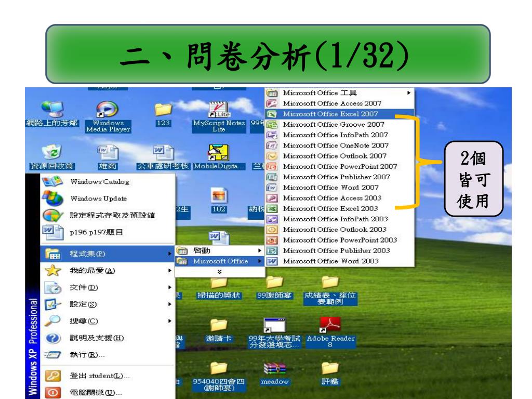Click the Outlook 2003 clock icon

(x=272, y=229)
